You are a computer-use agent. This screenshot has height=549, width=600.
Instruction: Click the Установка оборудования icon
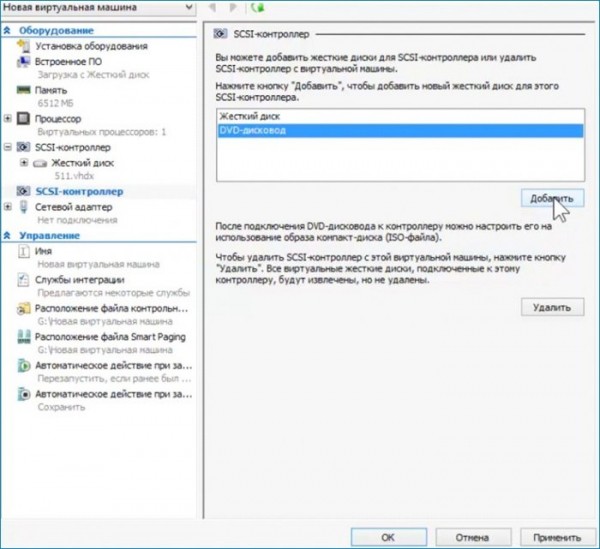click(23, 46)
